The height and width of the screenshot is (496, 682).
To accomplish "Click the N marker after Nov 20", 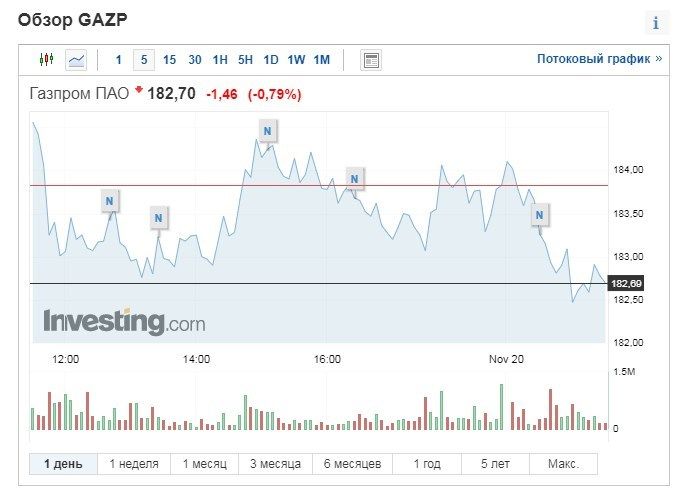I will [540, 214].
